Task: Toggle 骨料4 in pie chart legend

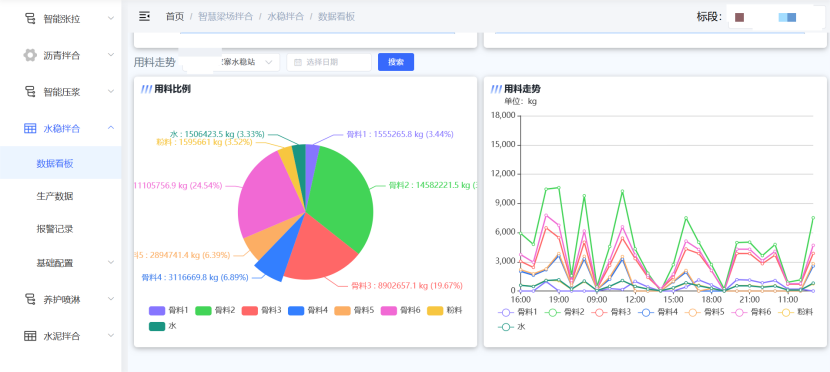Action: point(308,311)
